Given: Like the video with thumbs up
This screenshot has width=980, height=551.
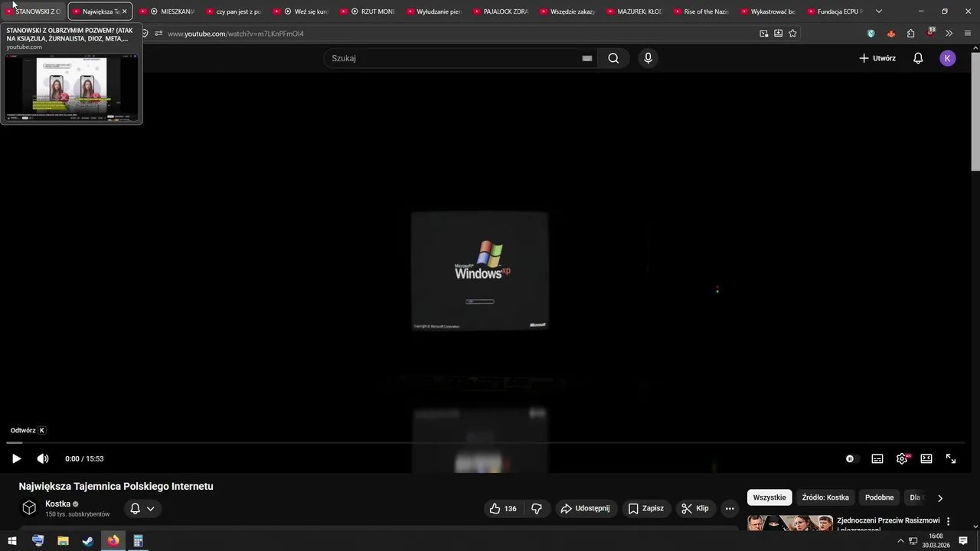Looking at the screenshot, I should (x=503, y=508).
